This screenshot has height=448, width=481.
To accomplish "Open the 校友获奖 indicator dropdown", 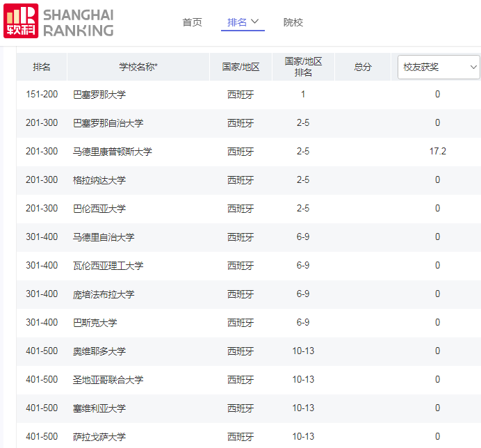I will tap(439, 67).
